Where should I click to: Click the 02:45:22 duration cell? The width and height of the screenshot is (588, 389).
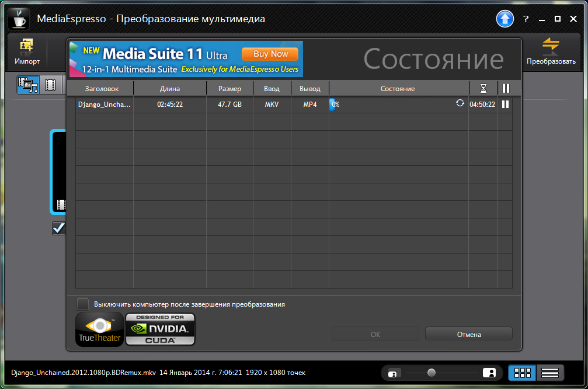tap(170, 105)
